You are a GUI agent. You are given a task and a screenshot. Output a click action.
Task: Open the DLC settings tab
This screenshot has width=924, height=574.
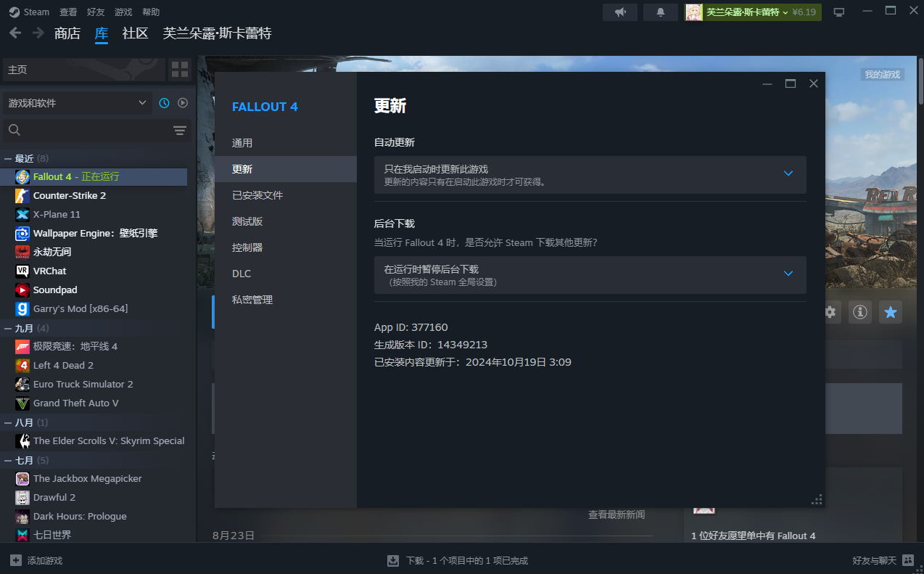242,274
